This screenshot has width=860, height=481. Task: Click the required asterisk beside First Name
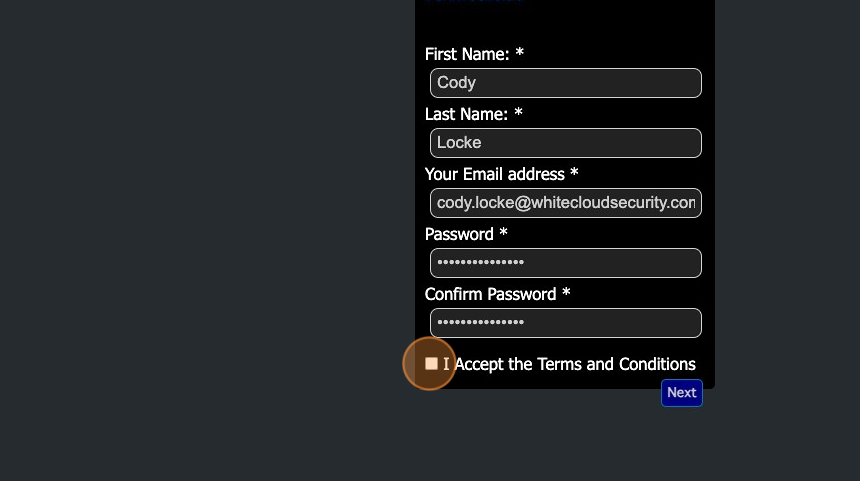[520, 53]
